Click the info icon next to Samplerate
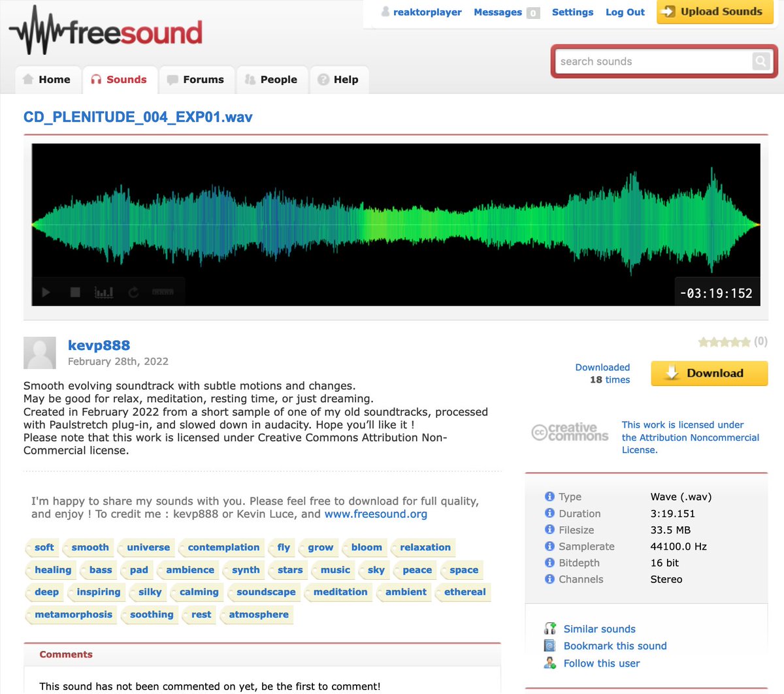 549,546
